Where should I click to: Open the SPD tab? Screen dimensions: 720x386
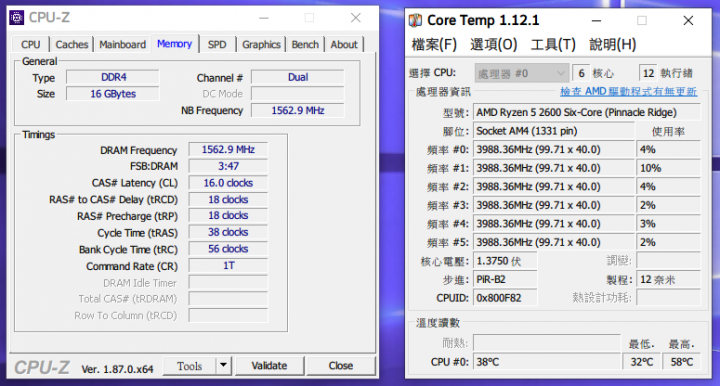(x=217, y=45)
